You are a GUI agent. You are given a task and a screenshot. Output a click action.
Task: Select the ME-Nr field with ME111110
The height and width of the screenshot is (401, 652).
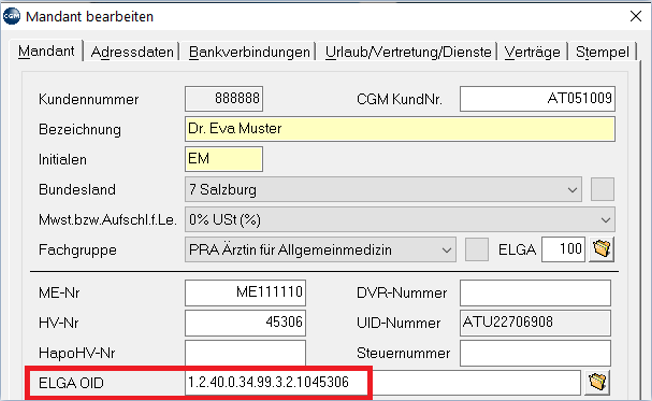point(245,292)
